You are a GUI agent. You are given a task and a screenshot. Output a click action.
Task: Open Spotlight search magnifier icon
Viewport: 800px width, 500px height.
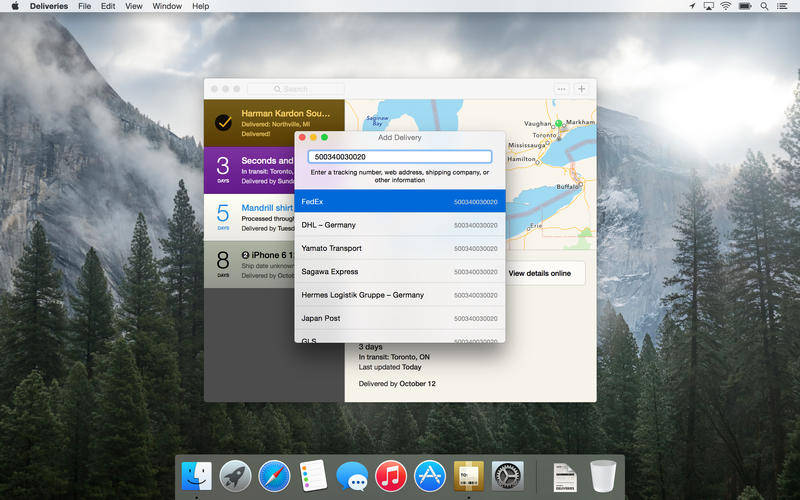764,6
